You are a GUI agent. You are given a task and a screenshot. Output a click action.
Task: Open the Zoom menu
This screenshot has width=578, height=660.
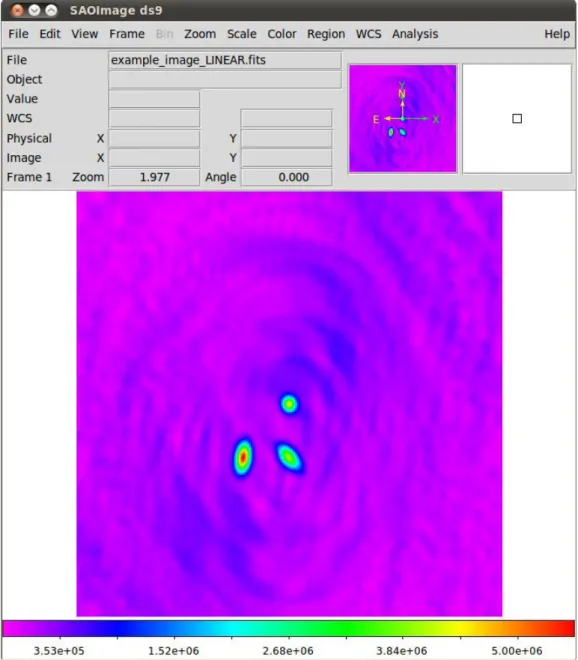pos(200,34)
